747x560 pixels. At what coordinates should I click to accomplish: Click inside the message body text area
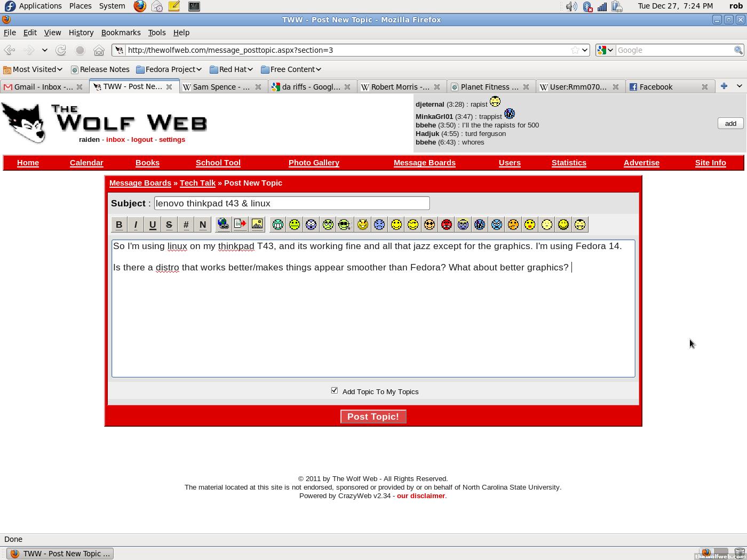373,309
